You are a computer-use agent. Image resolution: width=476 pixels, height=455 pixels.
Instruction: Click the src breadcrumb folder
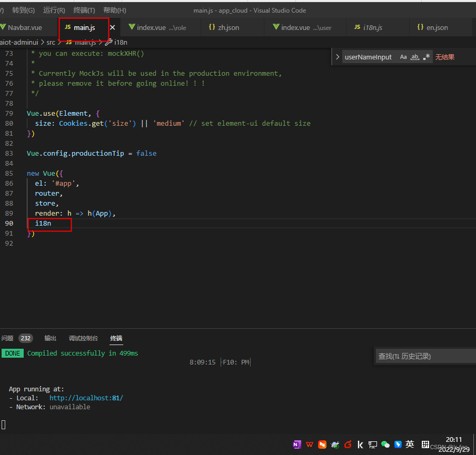tap(51, 42)
